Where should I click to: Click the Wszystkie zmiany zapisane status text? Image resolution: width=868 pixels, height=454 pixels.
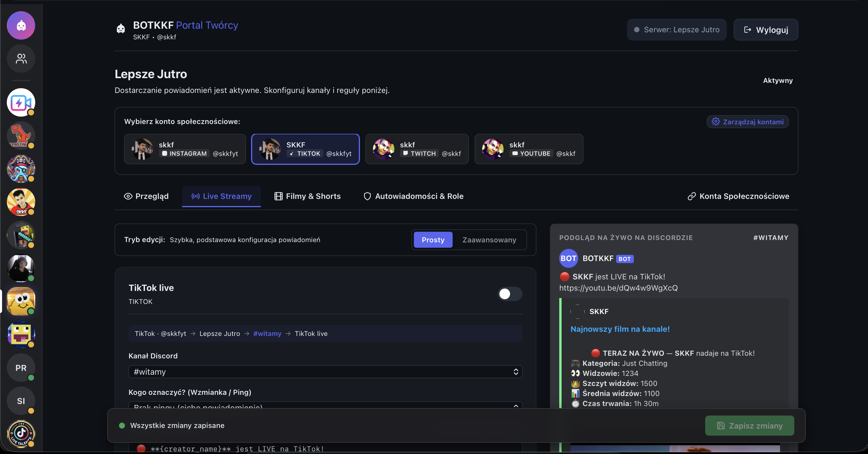(177, 425)
